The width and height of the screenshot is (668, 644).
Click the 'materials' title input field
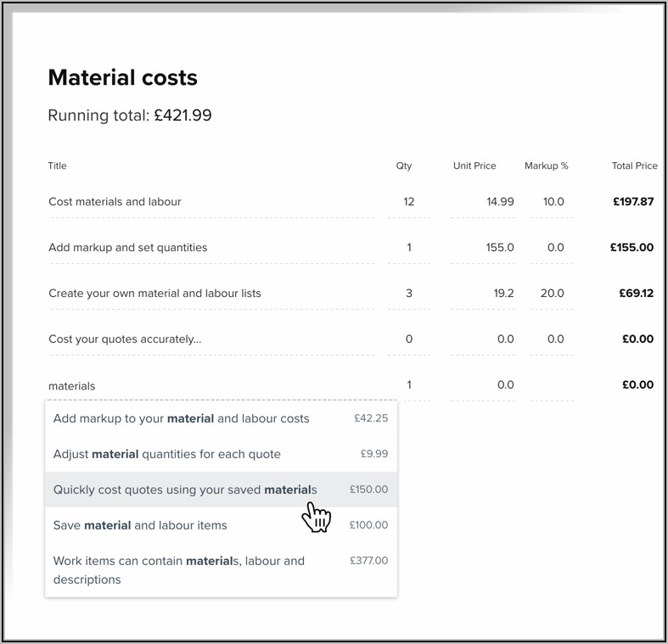211,386
